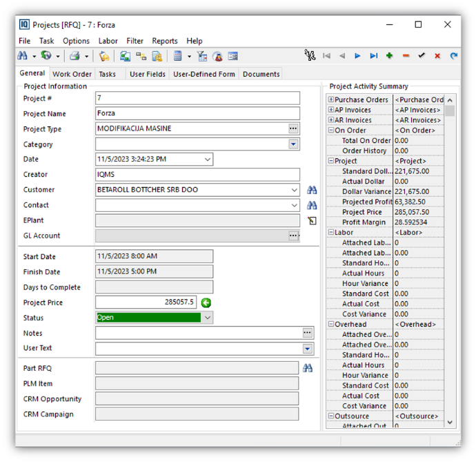Click ellipsis button next to Project Type
Viewport: 476px width, 462px height.
tap(293, 129)
